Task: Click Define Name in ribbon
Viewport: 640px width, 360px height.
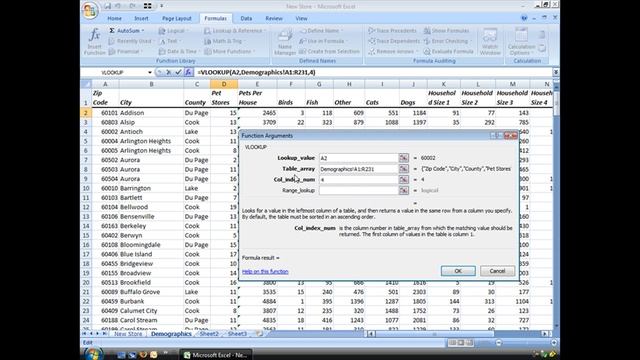Action: click(x=320, y=31)
